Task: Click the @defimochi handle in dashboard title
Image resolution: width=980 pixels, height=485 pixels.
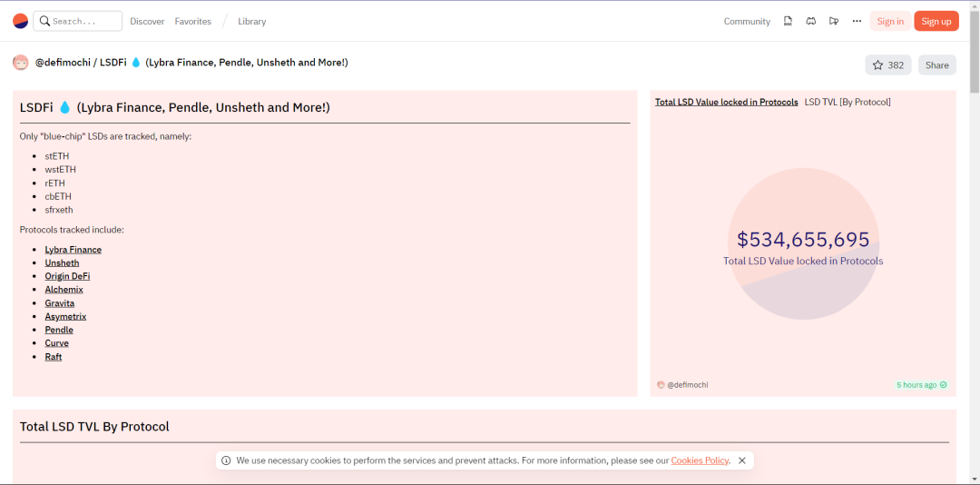Action: 62,63
